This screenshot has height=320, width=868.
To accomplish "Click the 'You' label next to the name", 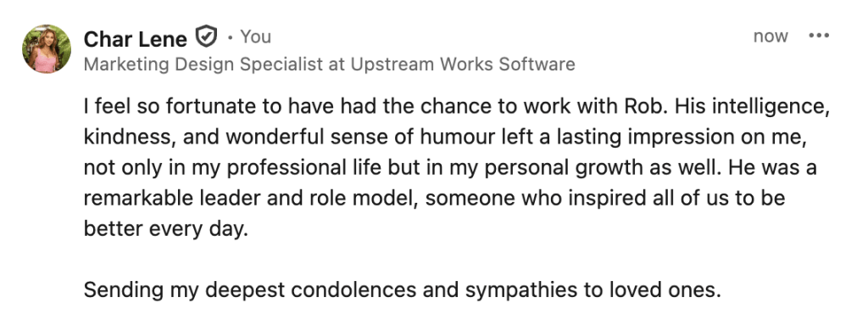I will tap(256, 36).
